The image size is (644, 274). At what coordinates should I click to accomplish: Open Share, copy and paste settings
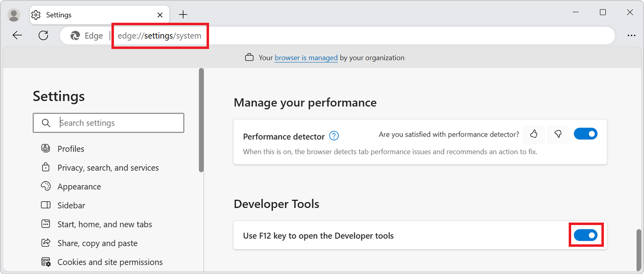pos(98,243)
